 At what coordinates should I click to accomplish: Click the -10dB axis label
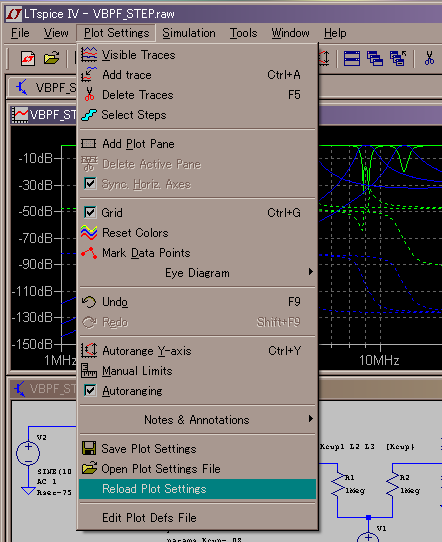pyautogui.click(x=35, y=158)
